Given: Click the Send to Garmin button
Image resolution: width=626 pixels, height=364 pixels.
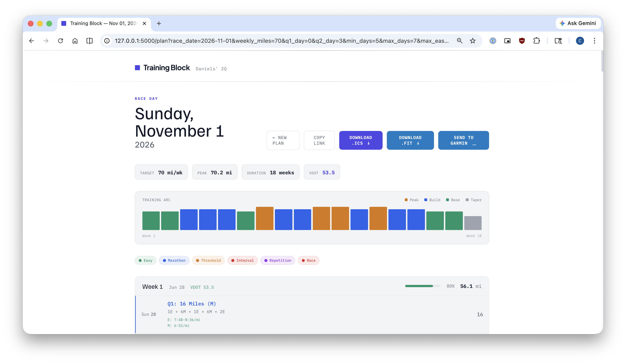Looking at the screenshot, I should [x=463, y=140].
